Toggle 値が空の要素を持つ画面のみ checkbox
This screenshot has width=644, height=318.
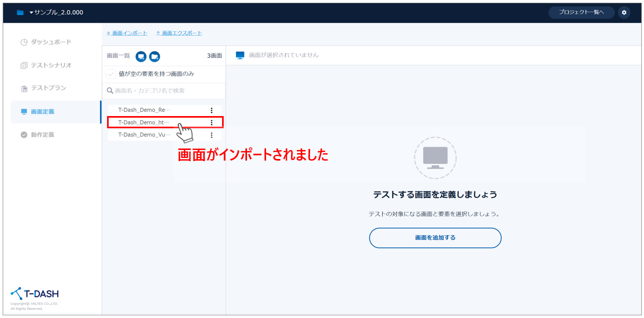(111, 74)
